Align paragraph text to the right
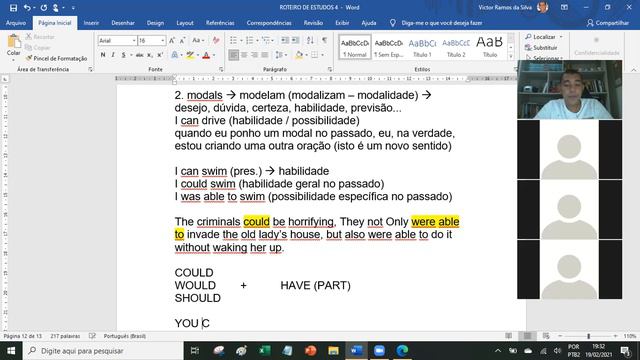 254,55
